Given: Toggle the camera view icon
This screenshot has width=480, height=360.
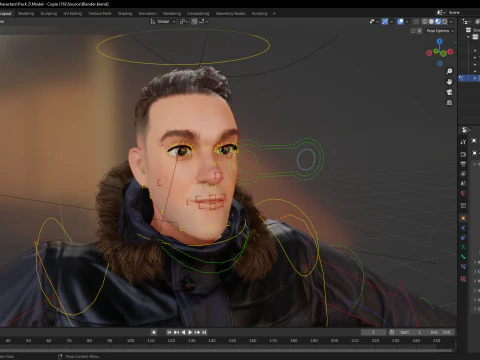Looking at the screenshot, I should click(449, 92).
